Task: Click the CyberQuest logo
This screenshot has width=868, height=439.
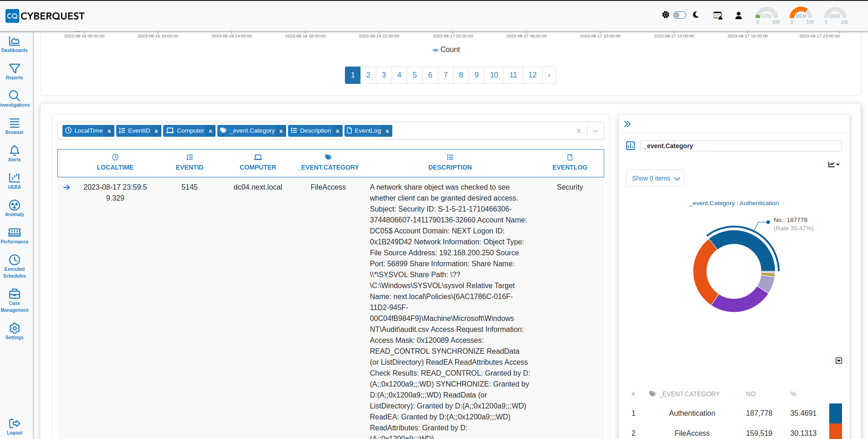Action: tap(45, 16)
